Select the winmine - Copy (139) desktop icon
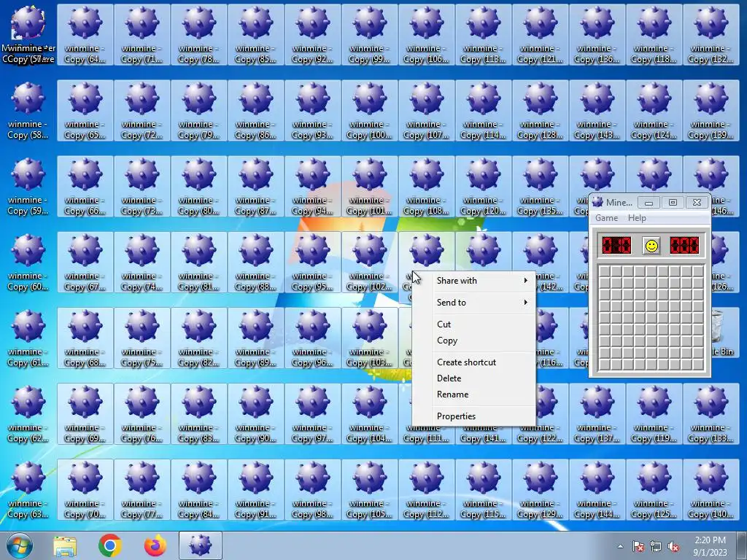 (711, 111)
